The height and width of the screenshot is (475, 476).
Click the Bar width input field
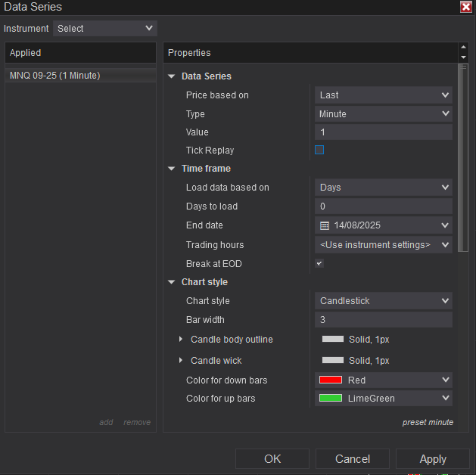[384, 320]
